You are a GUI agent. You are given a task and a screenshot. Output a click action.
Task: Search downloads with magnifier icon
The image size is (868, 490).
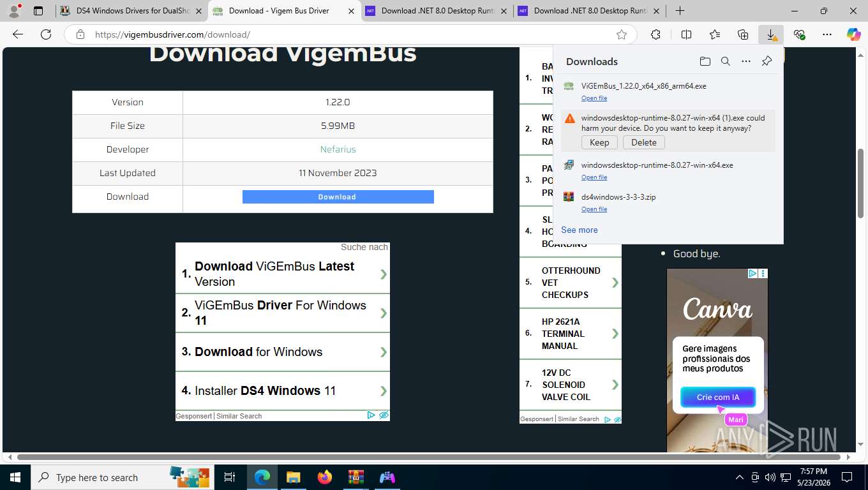(x=725, y=61)
